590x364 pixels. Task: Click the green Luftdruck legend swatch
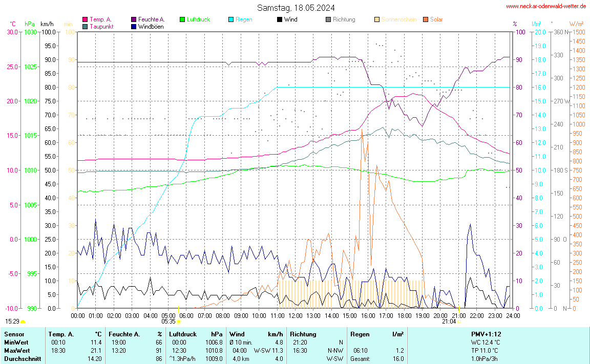tap(182, 19)
